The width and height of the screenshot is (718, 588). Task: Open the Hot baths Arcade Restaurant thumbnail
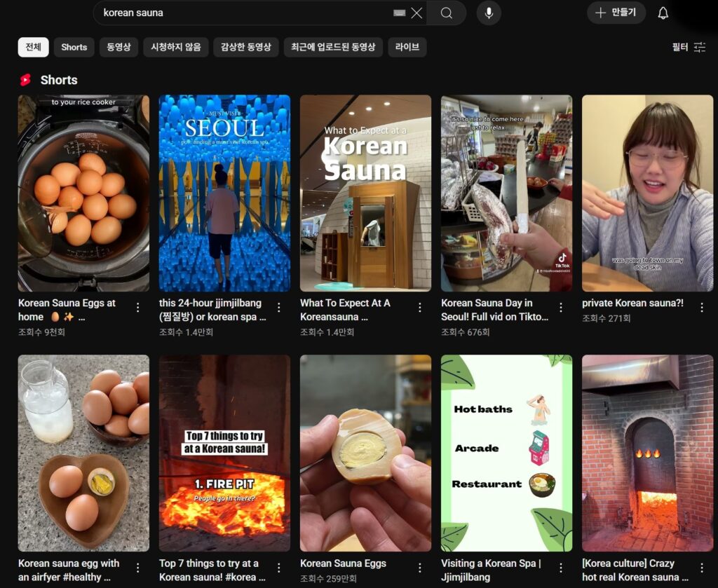(506, 452)
